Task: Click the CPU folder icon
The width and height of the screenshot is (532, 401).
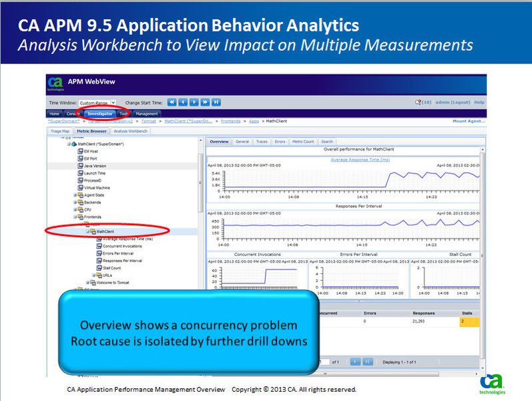Action: (x=80, y=210)
